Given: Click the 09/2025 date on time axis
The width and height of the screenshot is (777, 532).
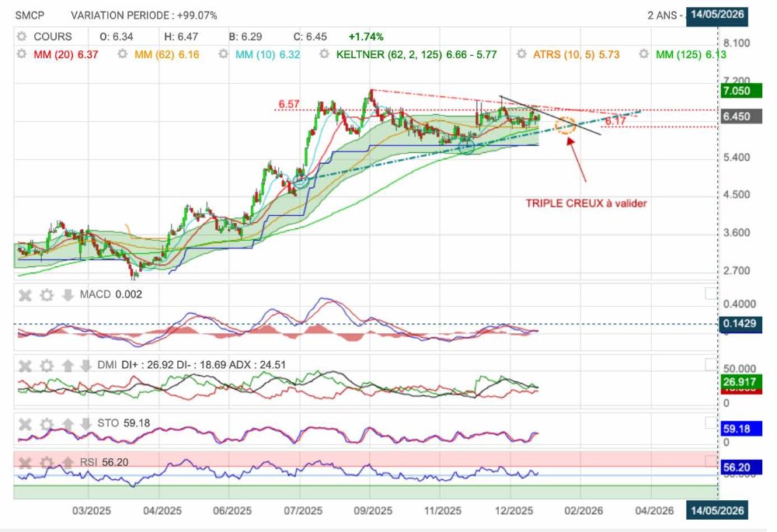Looking at the screenshot, I should pos(373,511).
